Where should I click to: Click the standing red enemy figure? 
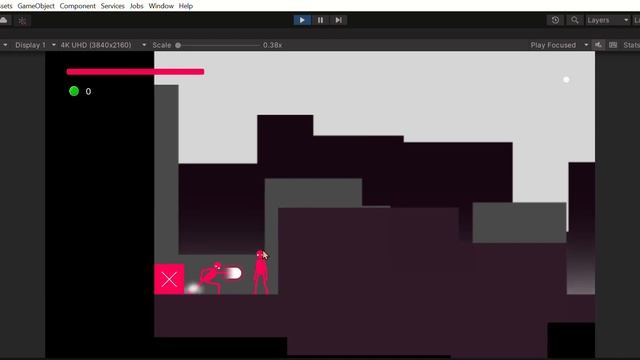click(261, 272)
